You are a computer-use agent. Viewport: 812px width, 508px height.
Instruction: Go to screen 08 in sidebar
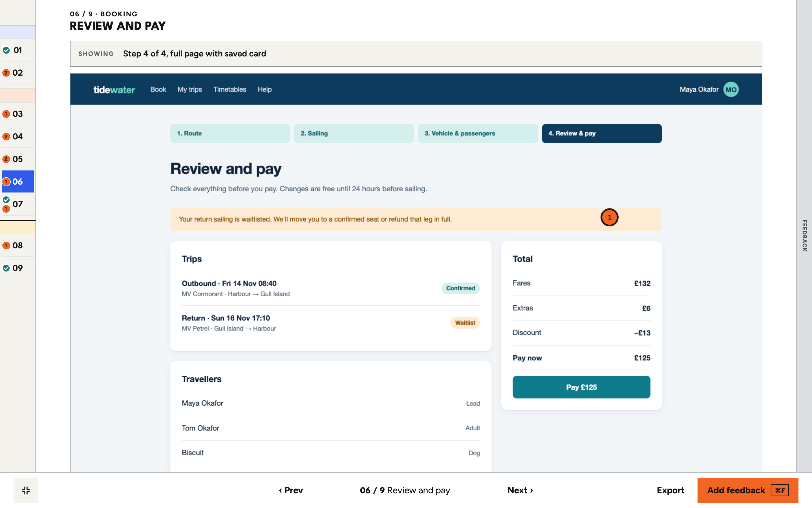[x=17, y=245]
